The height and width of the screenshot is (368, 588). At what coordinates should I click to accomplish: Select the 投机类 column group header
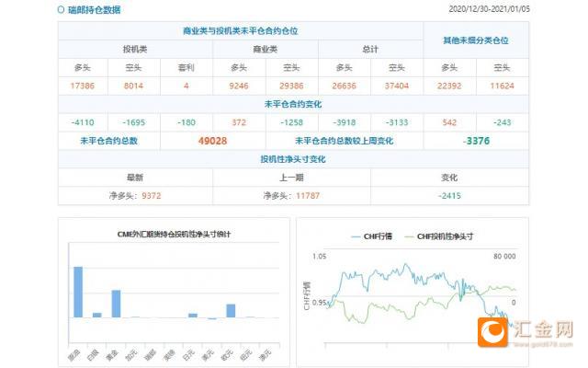[135, 49]
